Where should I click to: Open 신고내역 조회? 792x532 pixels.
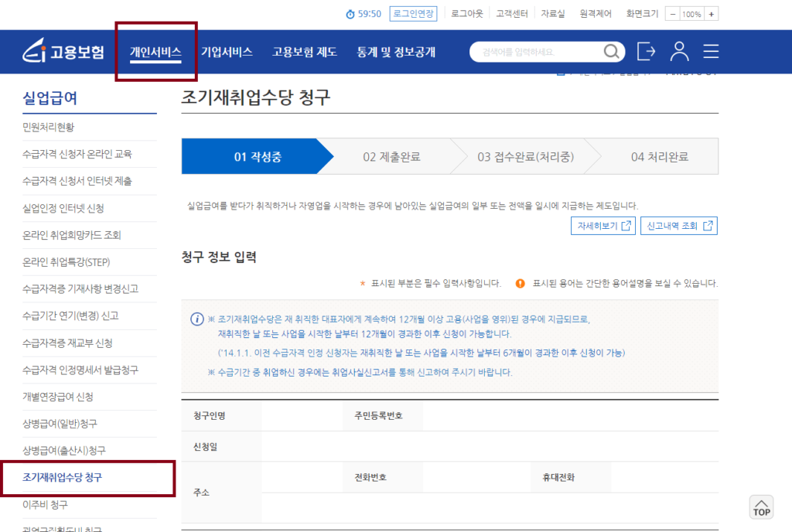tap(678, 224)
